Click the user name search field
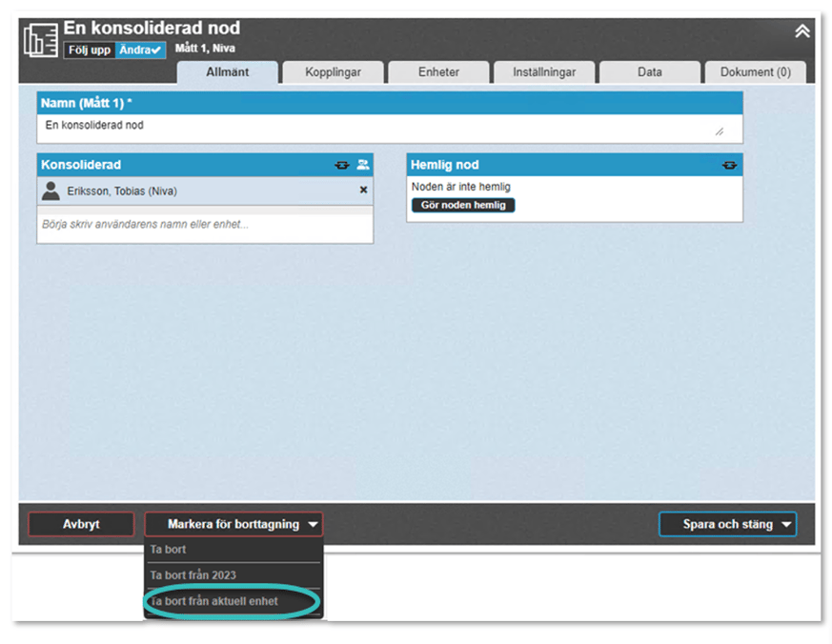 pyautogui.click(x=205, y=225)
